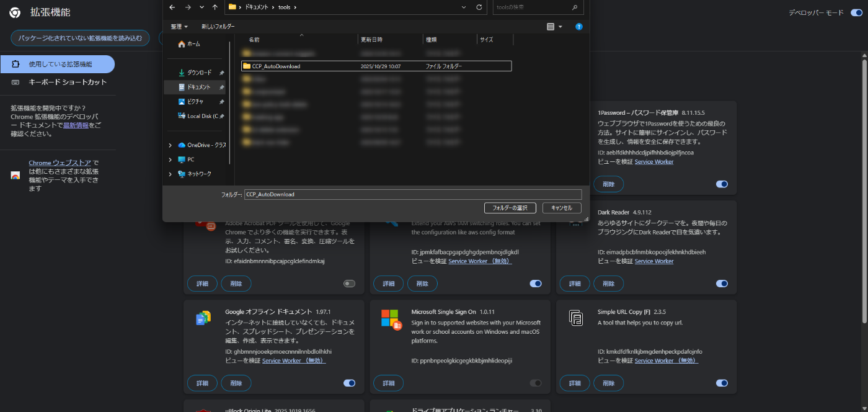
Task: Disable the Dark Reader toggle
Action: point(722,284)
